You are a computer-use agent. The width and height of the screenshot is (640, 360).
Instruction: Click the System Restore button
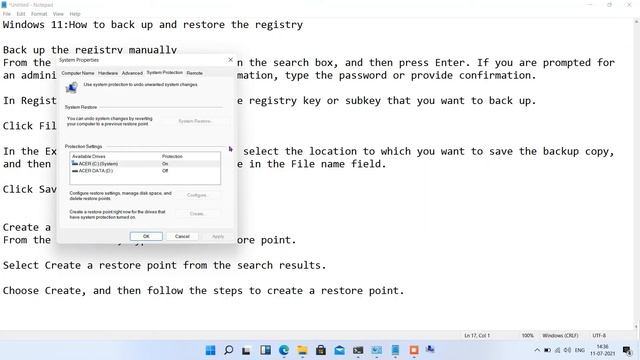pos(195,121)
